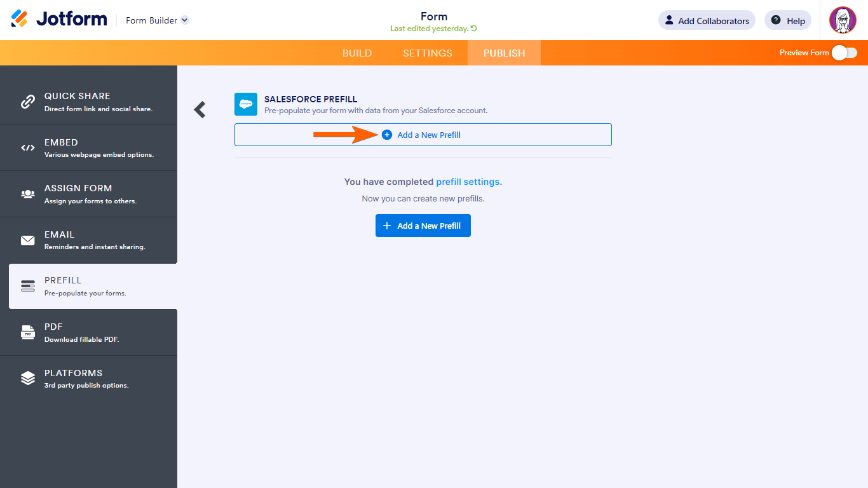This screenshot has height=488, width=868.
Task: Open the Email sharing section
Action: [89, 240]
